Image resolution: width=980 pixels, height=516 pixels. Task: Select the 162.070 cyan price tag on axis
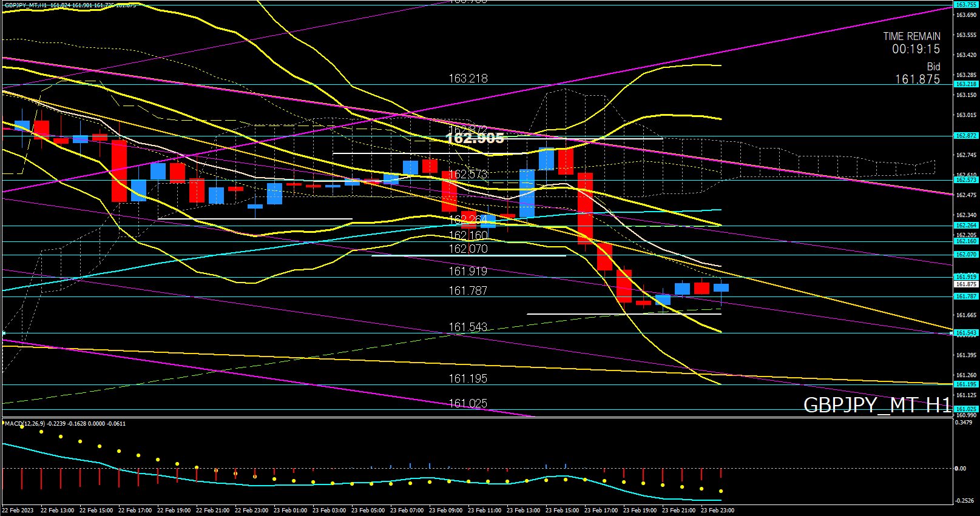[x=966, y=255]
